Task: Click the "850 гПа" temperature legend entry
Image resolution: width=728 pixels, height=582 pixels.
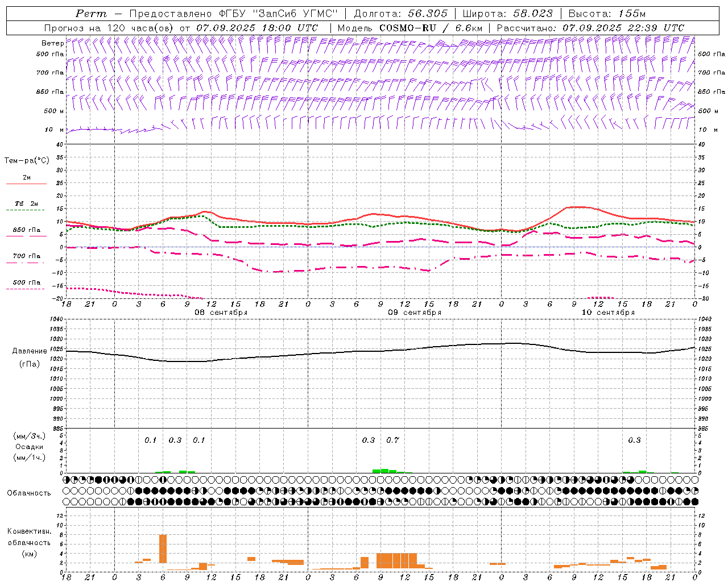Action: (26, 230)
